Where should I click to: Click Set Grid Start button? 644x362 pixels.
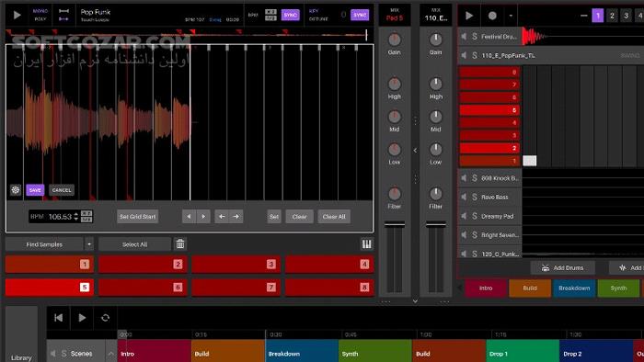tap(138, 217)
